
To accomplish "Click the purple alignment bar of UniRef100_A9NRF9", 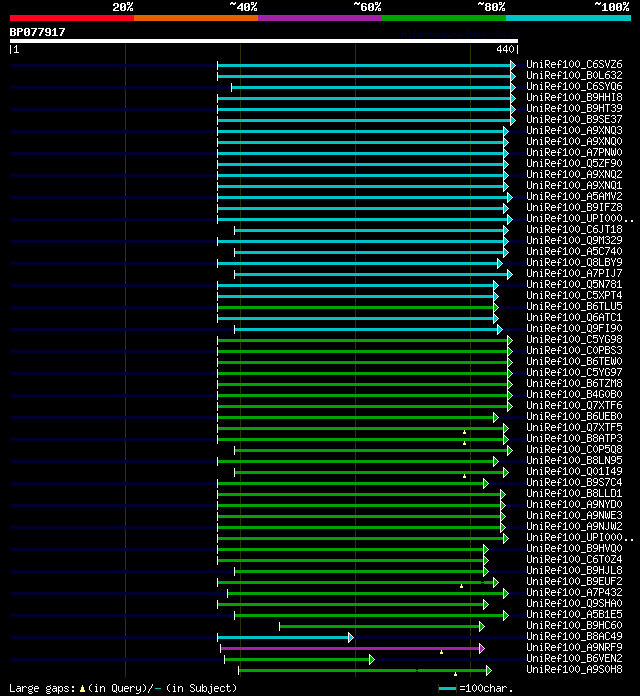I will click(x=350, y=649).
